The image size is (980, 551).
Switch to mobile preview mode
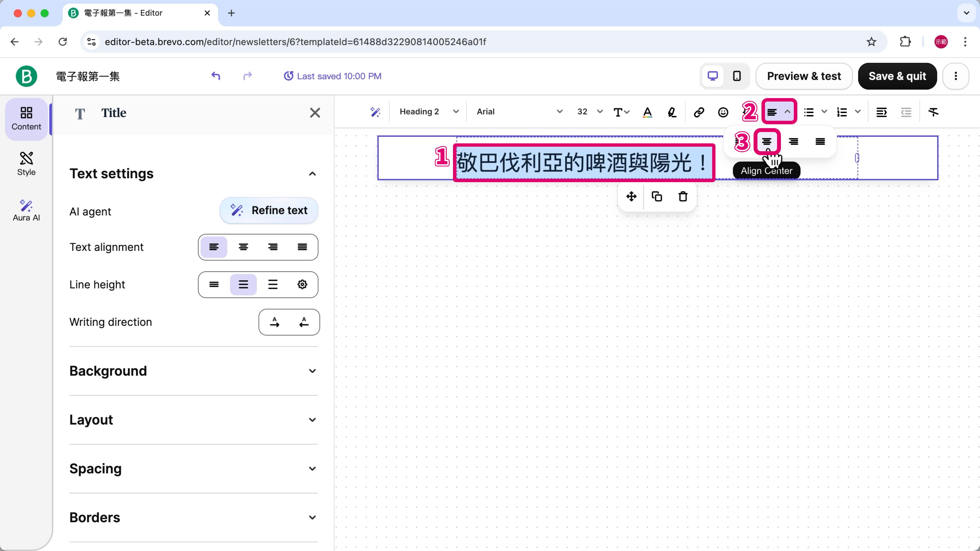point(737,76)
